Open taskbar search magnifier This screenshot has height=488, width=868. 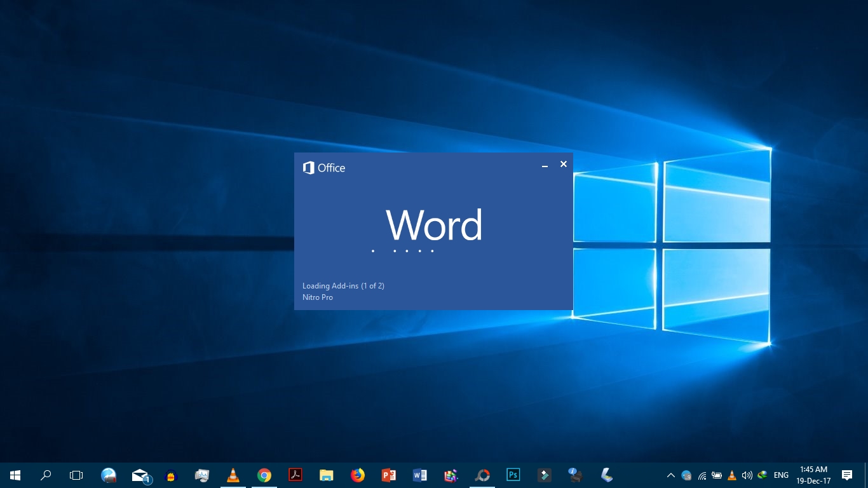coord(46,475)
